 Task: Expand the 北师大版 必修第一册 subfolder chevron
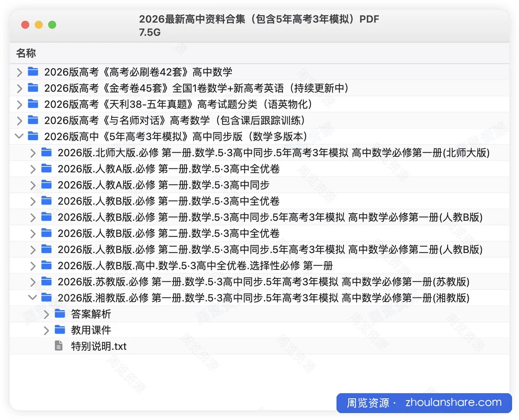click(33, 153)
